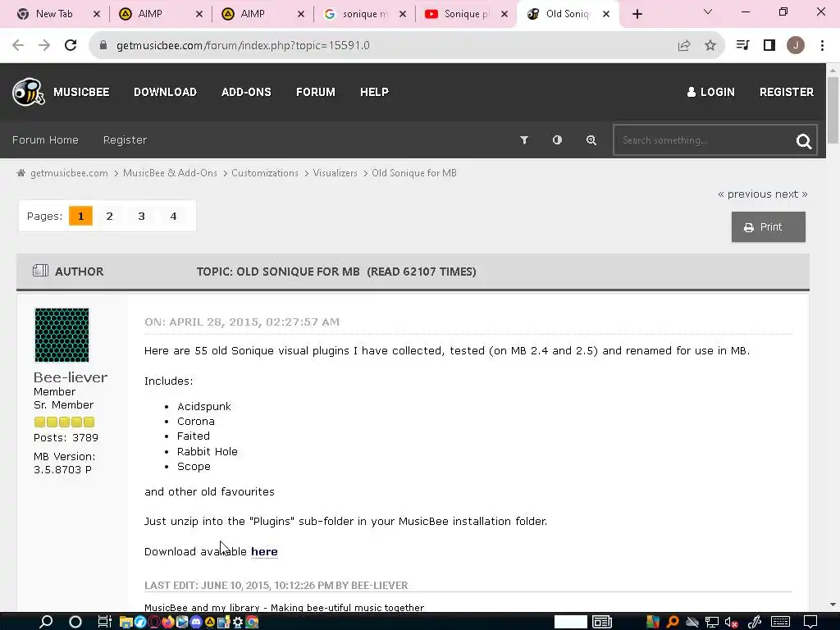Click the forum filter funnel icon

pyautogui.click(x=524, y=139)
